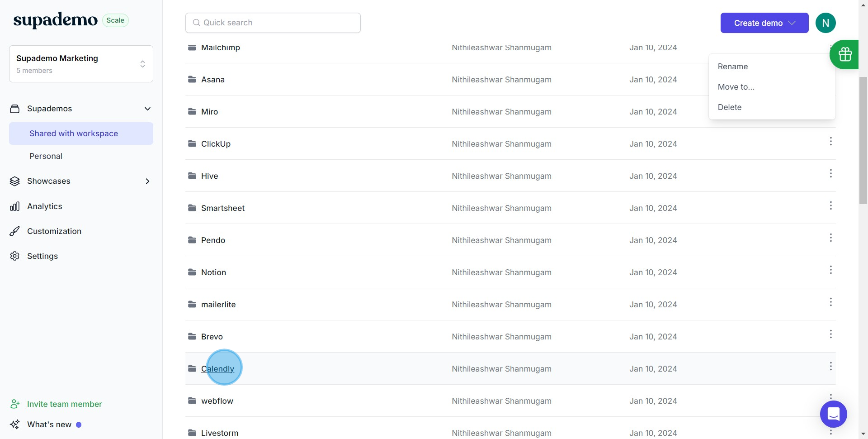The height and width of the screenshot is (439, 868).
Task: Open What's new updates
Action: coord(49,425)
